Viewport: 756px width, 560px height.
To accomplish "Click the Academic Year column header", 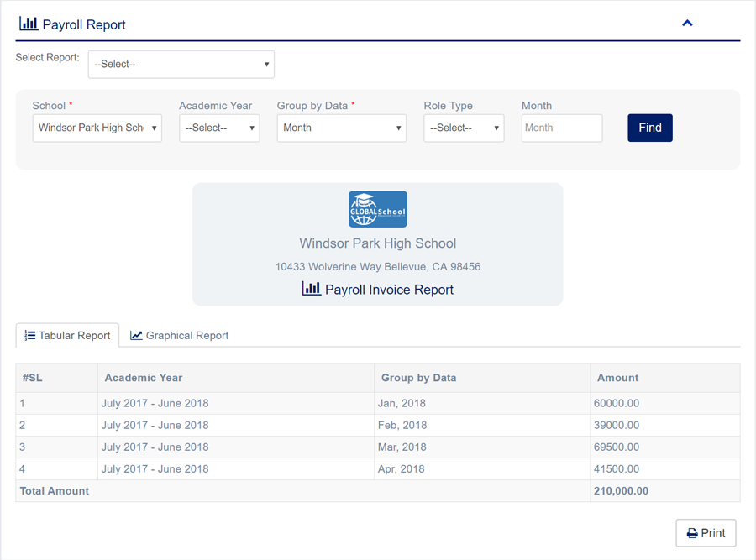I will 236,378.
